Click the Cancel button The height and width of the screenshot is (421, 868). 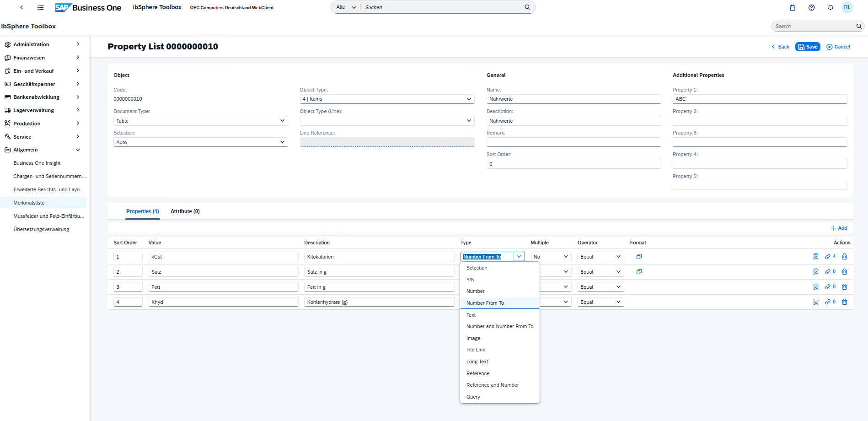pos(838,47)
